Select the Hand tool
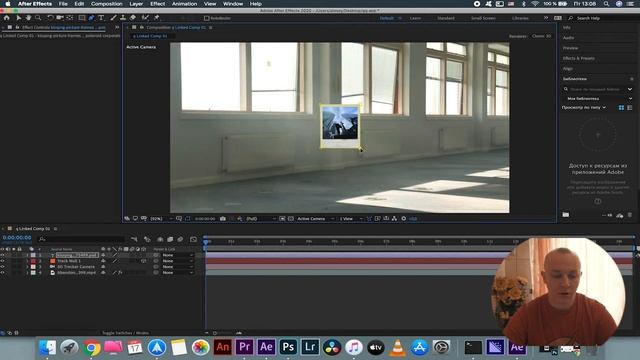Viewport: 640px width, 360px height. click(x=28, y=18)
